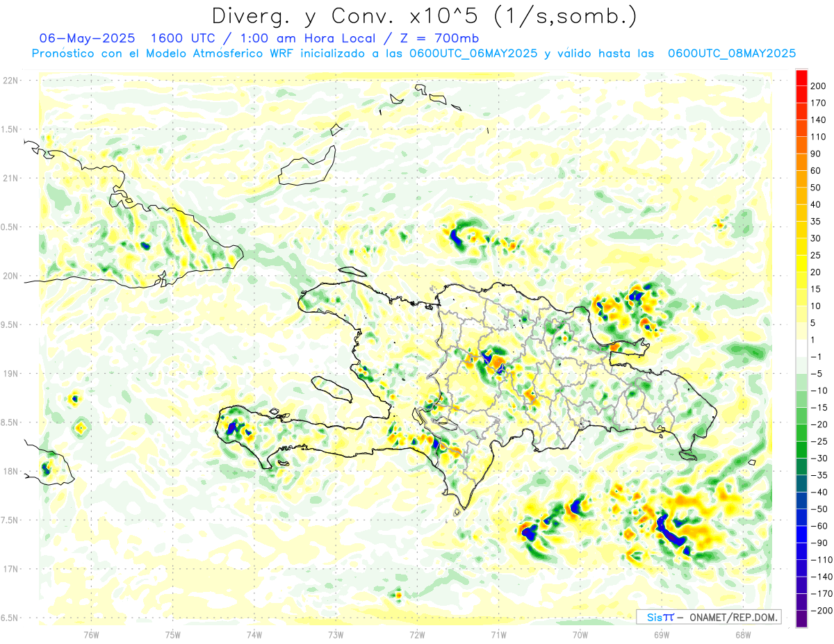Click the colorbar value '-90'
The width and height of the screenshot is (834, 644).
pyautogui.click(x=818, y=543)
